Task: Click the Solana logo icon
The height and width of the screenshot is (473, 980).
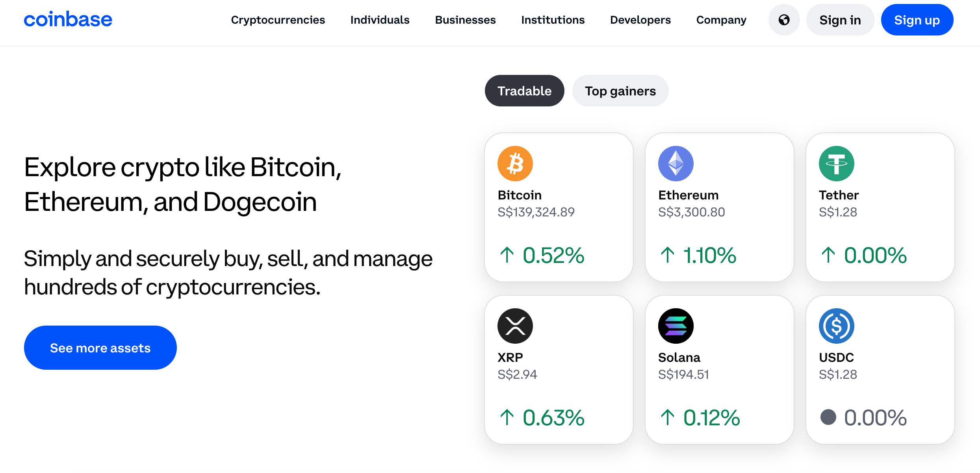Action: (x=676, y=326)
